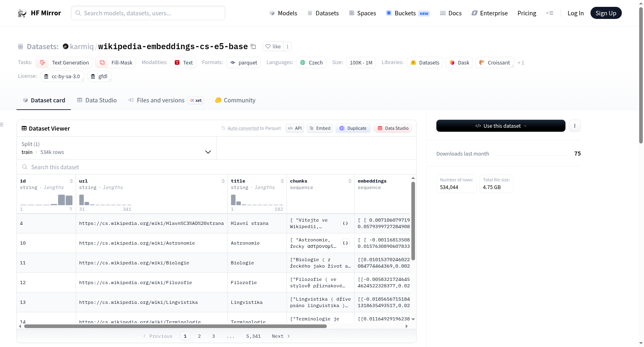Click the page's vertical scrollbar
Viewport: 644px width, 347px height.
(641, 75)
